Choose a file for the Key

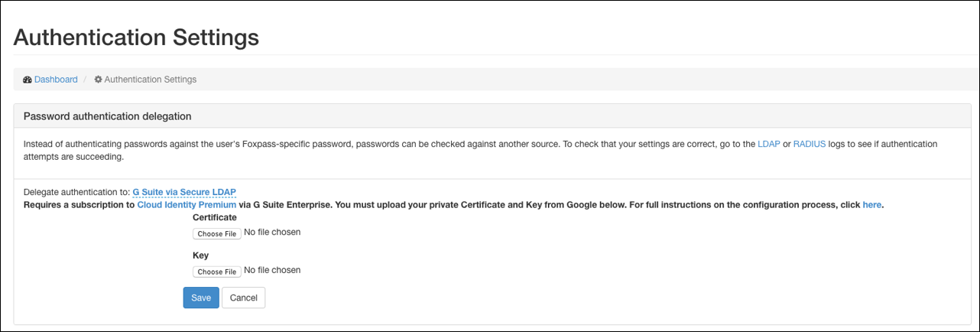(x=216, y=272)
